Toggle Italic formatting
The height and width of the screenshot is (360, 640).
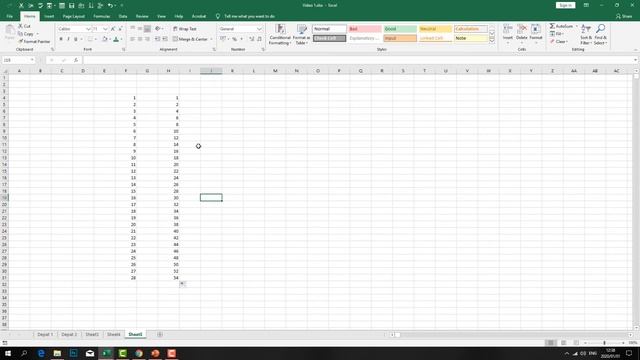[68, 39]
